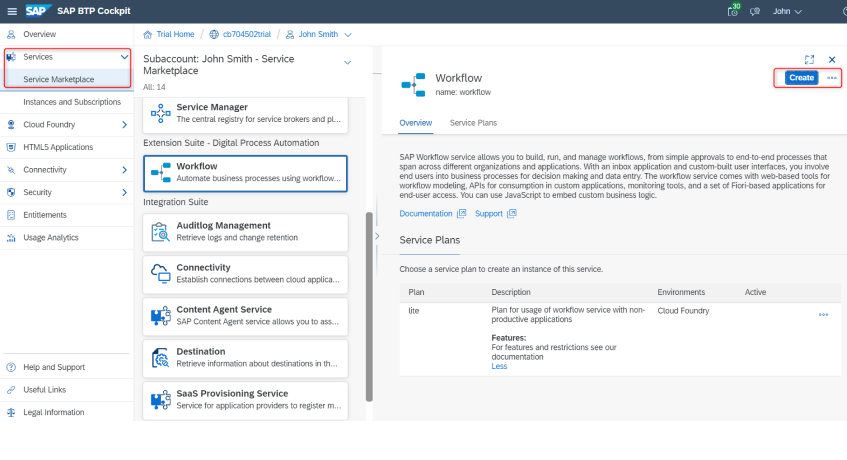Expand the Cloud Foundry navigation item
This screenshot has width=847, height=460.
point(124,125)
